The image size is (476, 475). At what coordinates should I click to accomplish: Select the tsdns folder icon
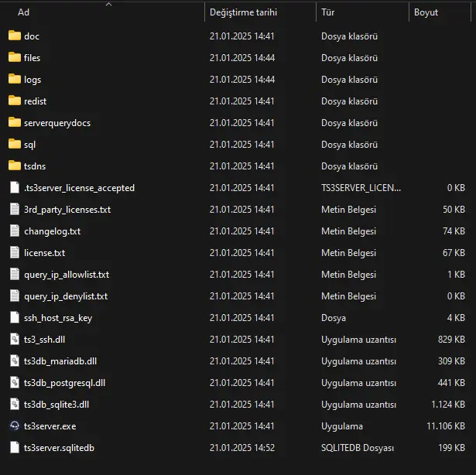click(x=15, y=166)
